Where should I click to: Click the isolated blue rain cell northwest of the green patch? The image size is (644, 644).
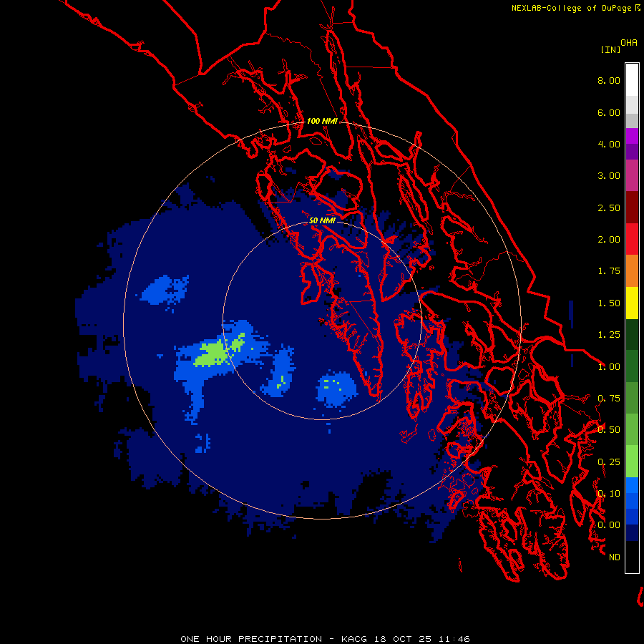165,290
